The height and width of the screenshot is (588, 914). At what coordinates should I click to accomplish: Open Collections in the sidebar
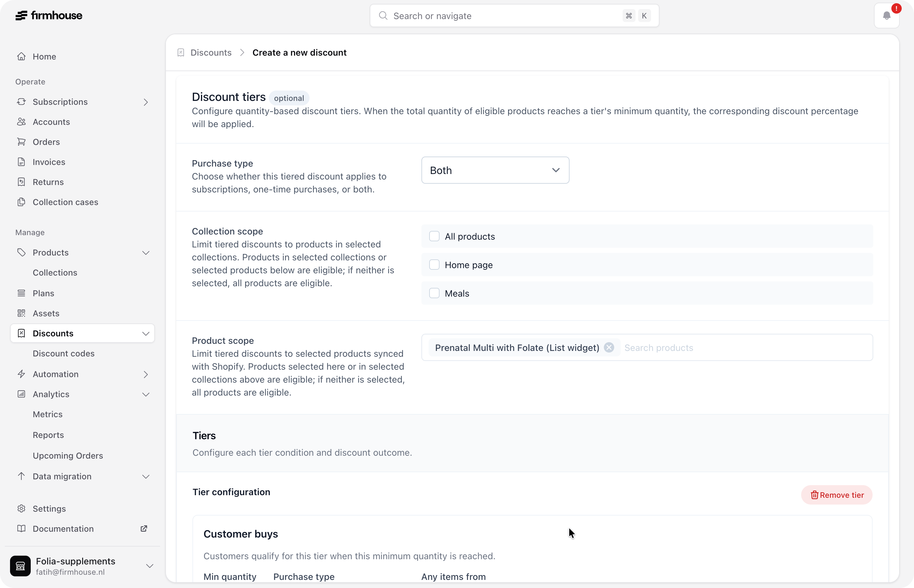55,273
